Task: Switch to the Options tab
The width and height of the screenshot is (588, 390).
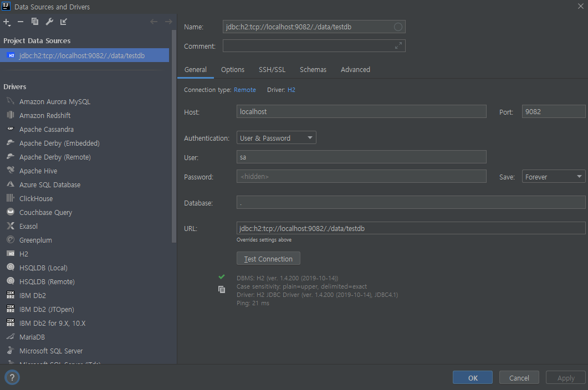Action: pos(233,70)
